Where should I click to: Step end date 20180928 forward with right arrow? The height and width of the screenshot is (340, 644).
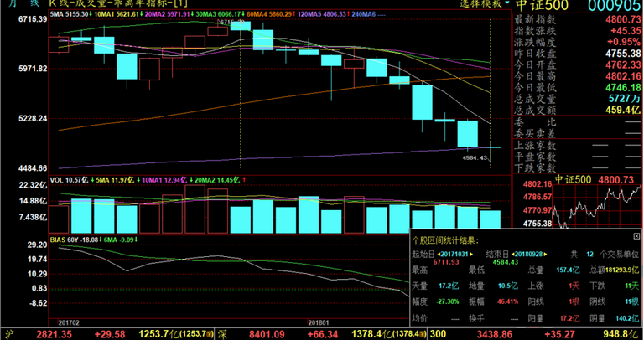click(x=544, y=255)
